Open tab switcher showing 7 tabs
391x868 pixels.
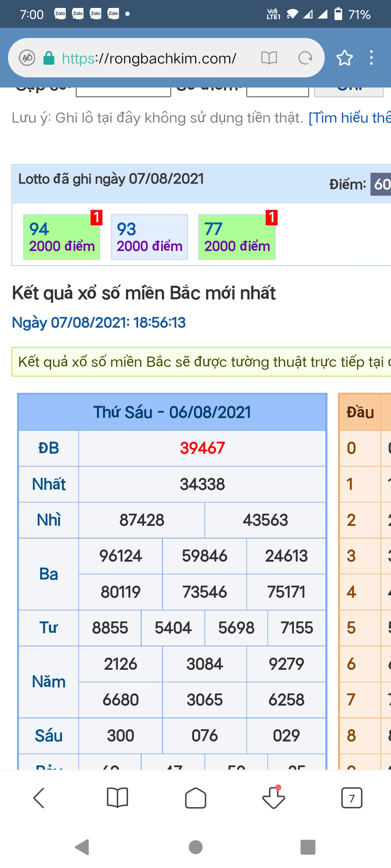tap(352, 798)
